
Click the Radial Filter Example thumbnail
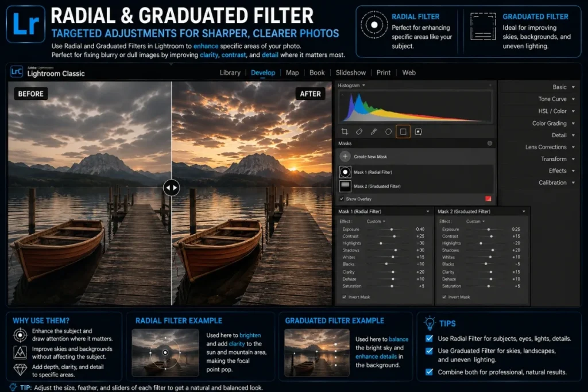click(x=165, y=352)
